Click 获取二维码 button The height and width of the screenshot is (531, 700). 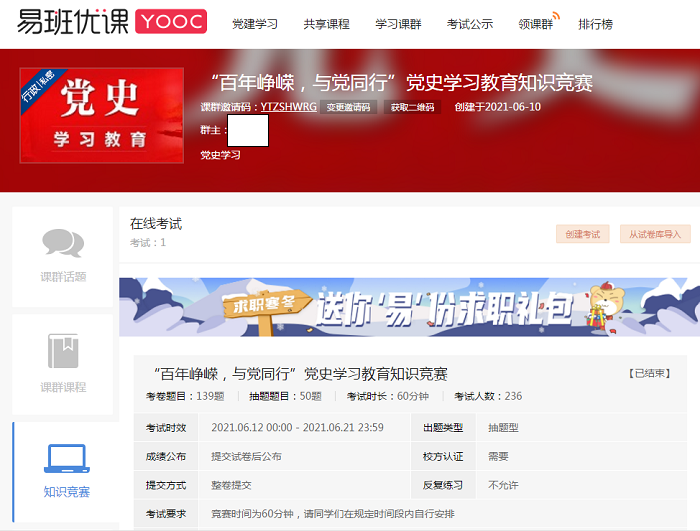412,107
